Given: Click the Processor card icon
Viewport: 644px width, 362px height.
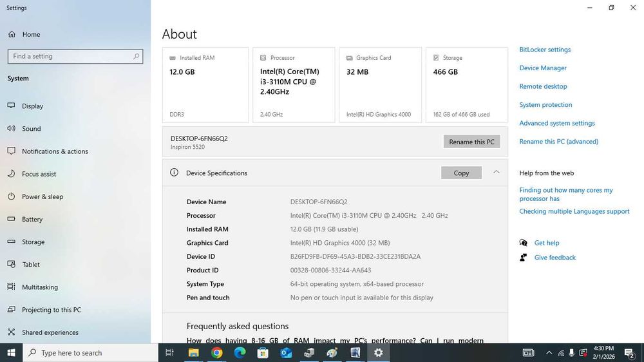Looking at the screenshot, I should pyautogui.click(x=263, y=58).
